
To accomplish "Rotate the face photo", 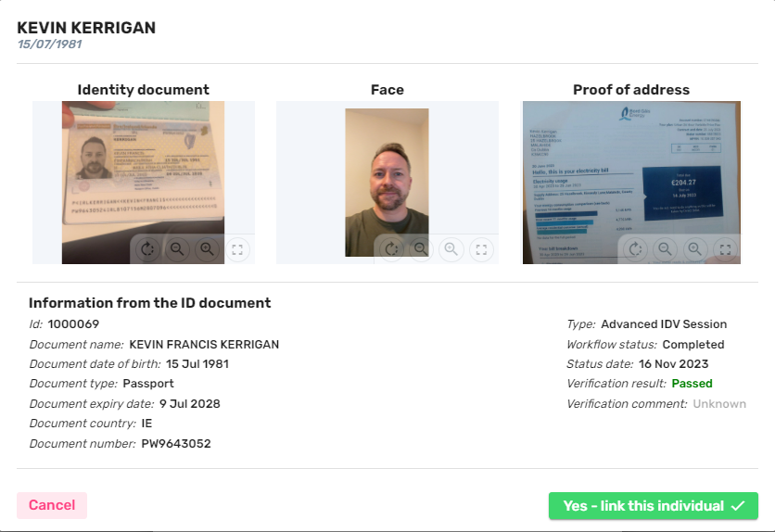I will (391, 249).
